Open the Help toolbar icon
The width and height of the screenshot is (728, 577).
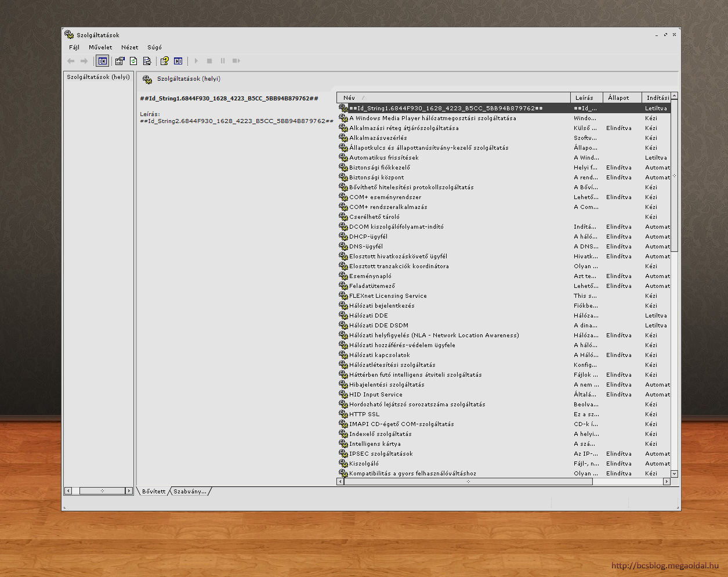tap(165, 61)
